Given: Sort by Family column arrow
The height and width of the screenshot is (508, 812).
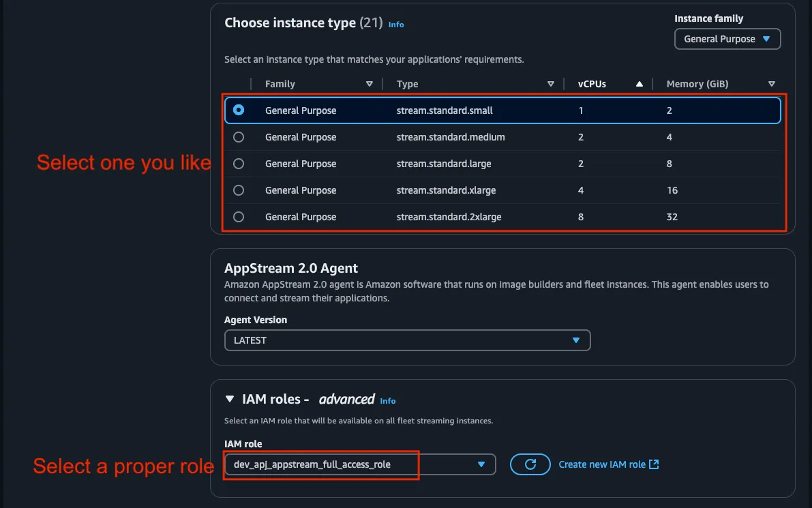Looking at the screenshot, I should tap(370, 84).
